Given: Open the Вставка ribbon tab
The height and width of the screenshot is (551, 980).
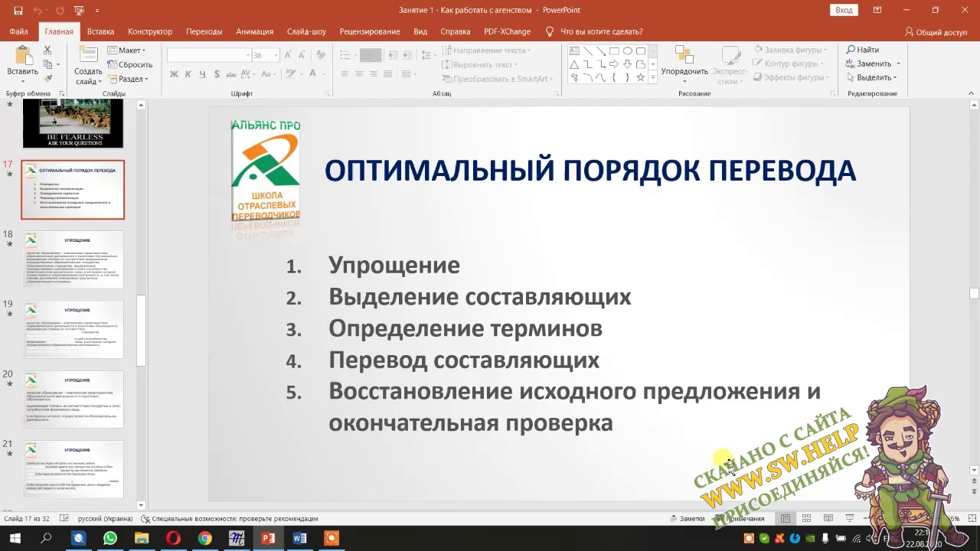Looking at the screenshot, I should pyautogui.click(x=100, y=31).
